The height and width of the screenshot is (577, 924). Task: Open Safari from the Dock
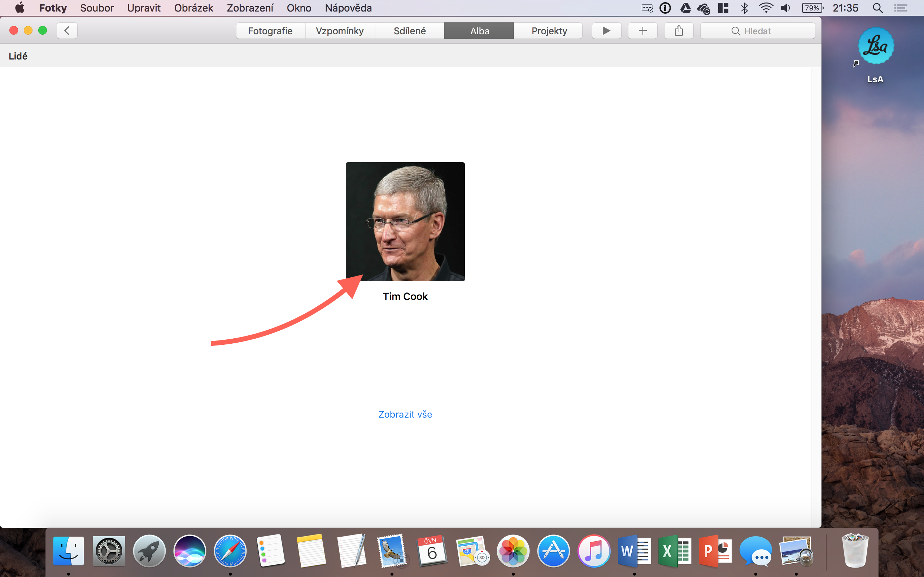[230, 551]
